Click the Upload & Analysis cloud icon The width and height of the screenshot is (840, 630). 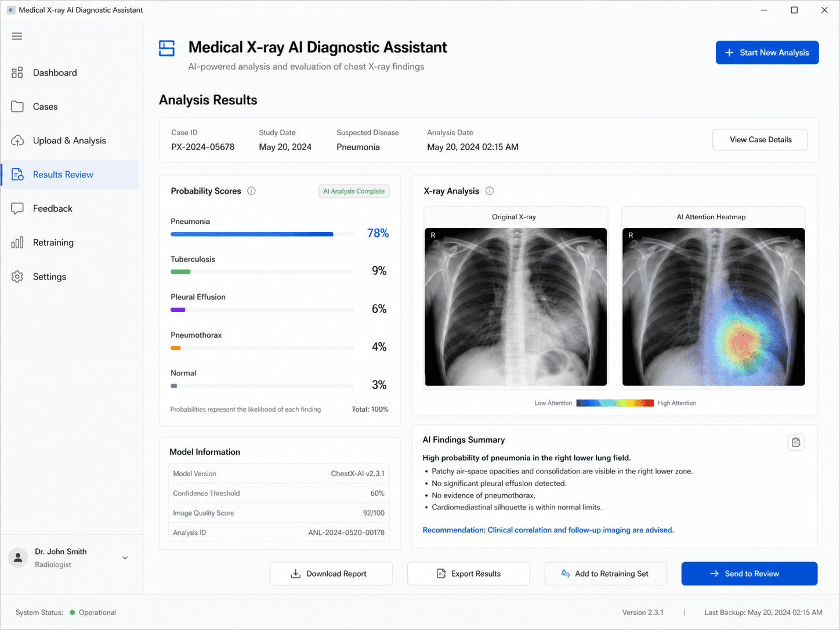pyautogui.click(x=17, y=140)
